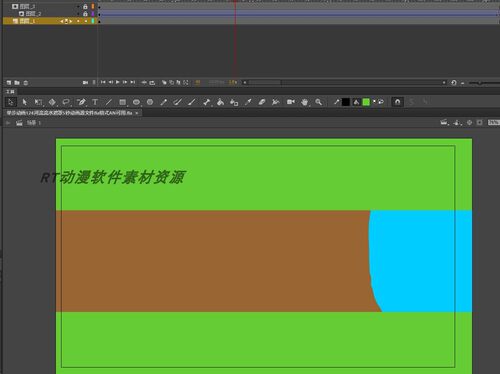Select the PolyStar tool
The height and width of the screenshot is (374, 500).
[x=150, y=102]
